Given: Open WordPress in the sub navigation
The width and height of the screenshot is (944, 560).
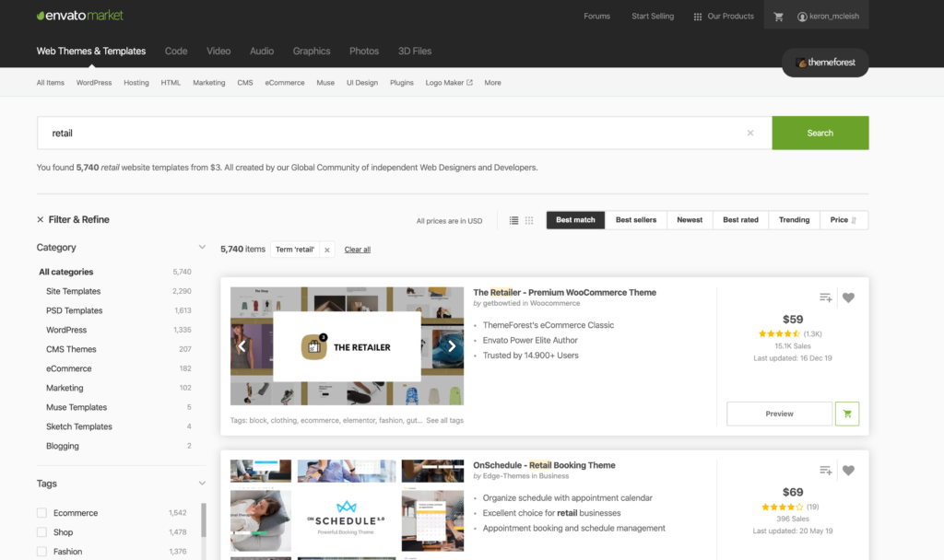Looking at the screenshot, I should click(x=94, y=83).
